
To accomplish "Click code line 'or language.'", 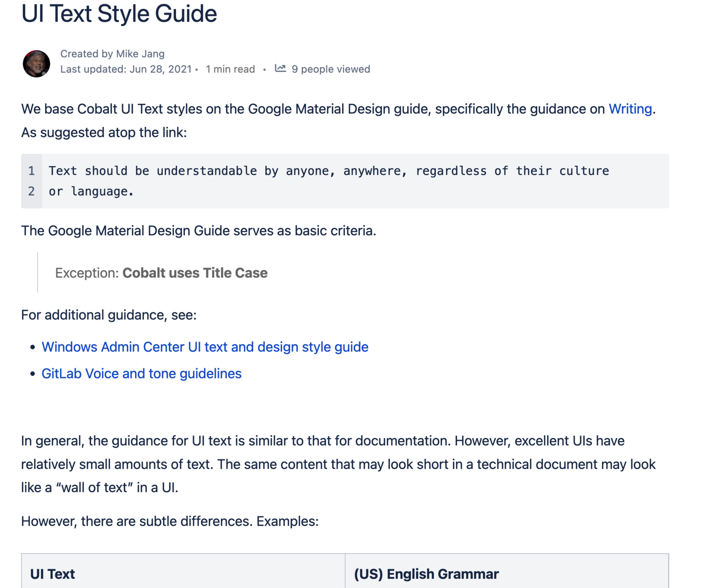I will [x=91, y=191].
